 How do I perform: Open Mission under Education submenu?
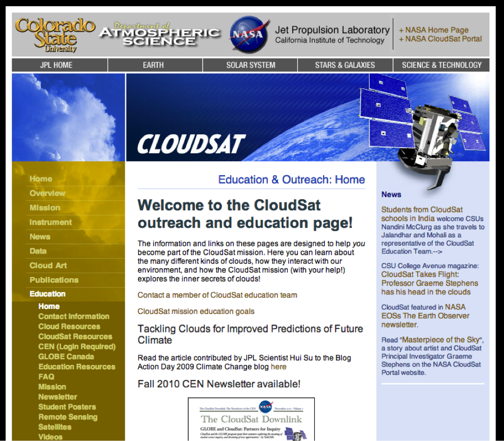pos(52,387)
